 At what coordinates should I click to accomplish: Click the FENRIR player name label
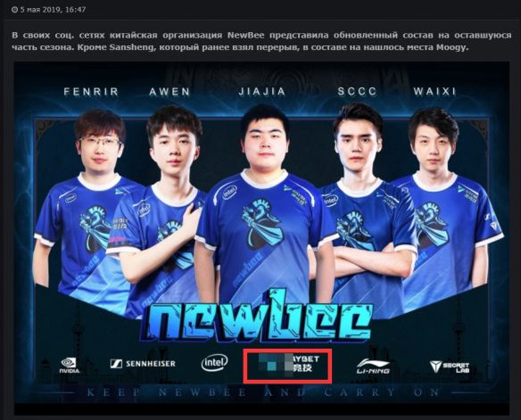(x=91, y=91)
